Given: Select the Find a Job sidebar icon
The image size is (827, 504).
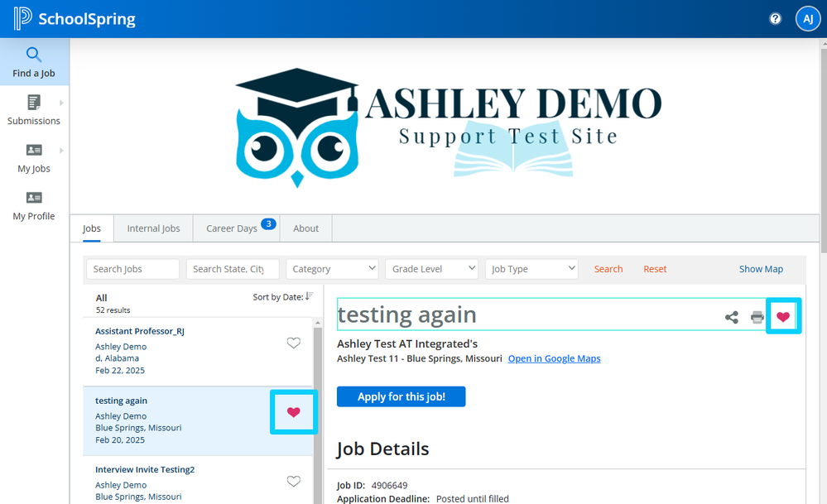Looking at the screenshot, I should click(x=34, y=60).
